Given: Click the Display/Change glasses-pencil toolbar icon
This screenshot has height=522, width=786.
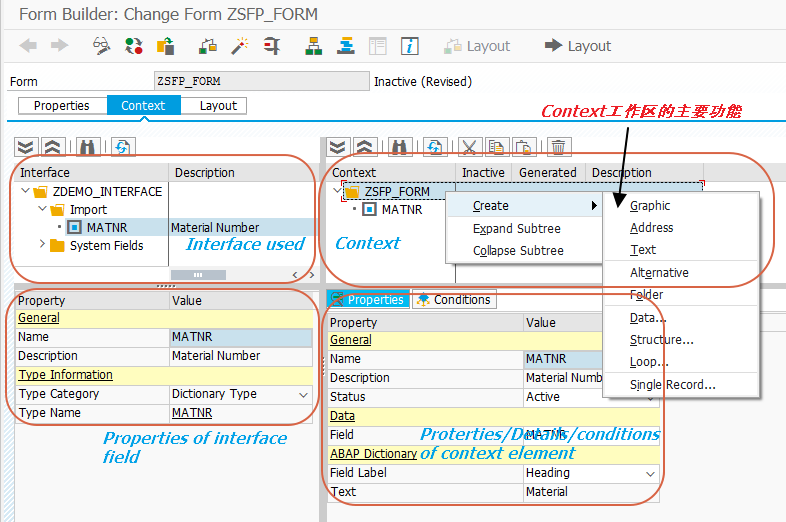Looking at the screenshot, I should click(101, 46).
